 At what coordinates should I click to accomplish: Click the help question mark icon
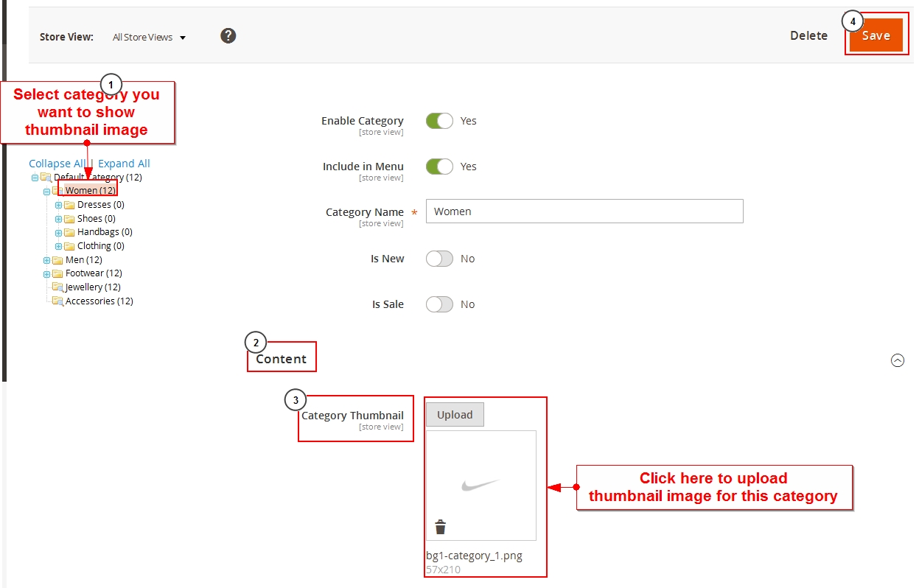point(228,35)
